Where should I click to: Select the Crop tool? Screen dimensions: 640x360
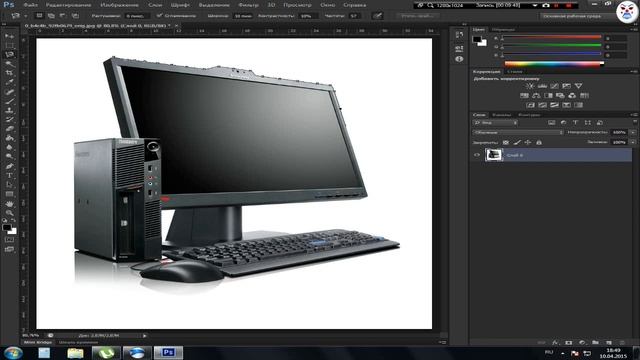point(9,73)
